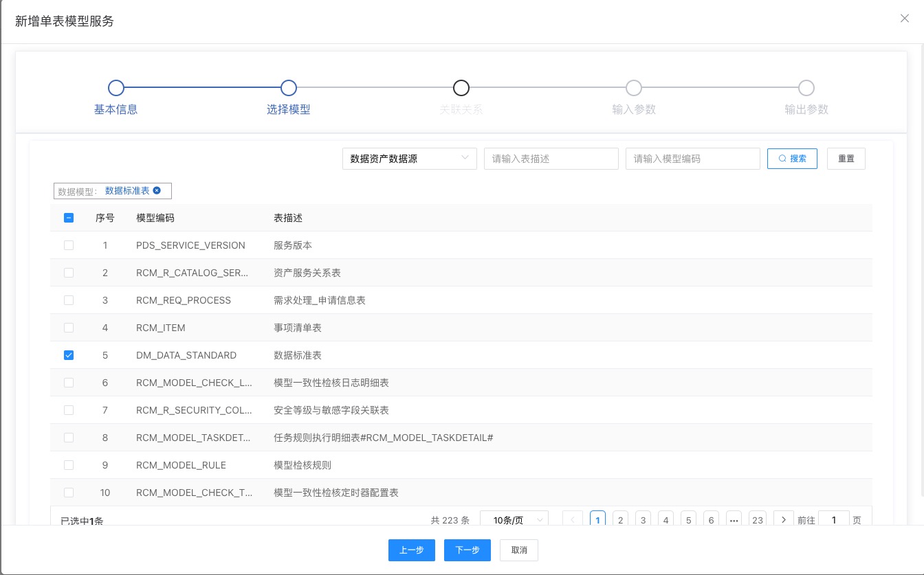Image resolution: width=924 pixels, height=575 pixels.
Task: Check the RCM_ITEM row checkbox
Action: 69,328
